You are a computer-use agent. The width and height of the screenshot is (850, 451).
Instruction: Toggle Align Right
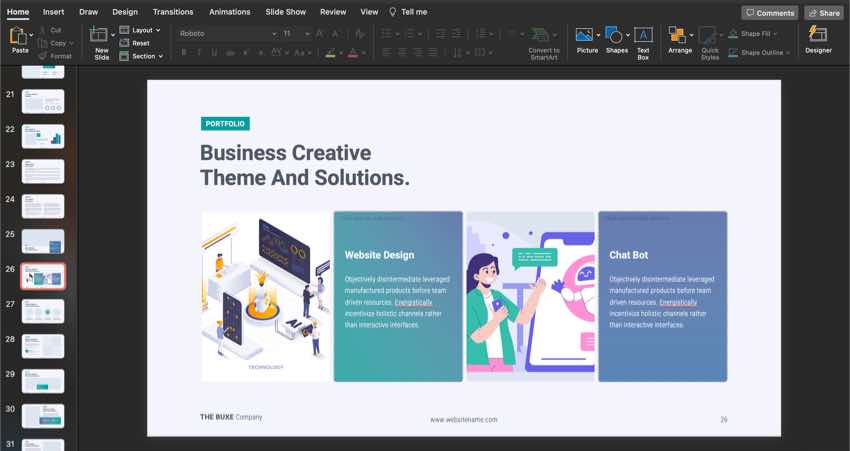(x=417, y=53)
